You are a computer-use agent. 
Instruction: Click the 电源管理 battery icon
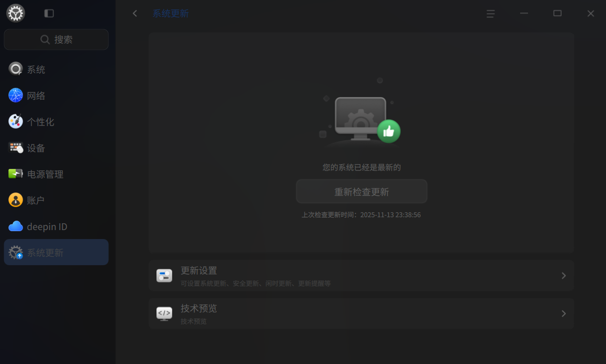coord(16,174)
